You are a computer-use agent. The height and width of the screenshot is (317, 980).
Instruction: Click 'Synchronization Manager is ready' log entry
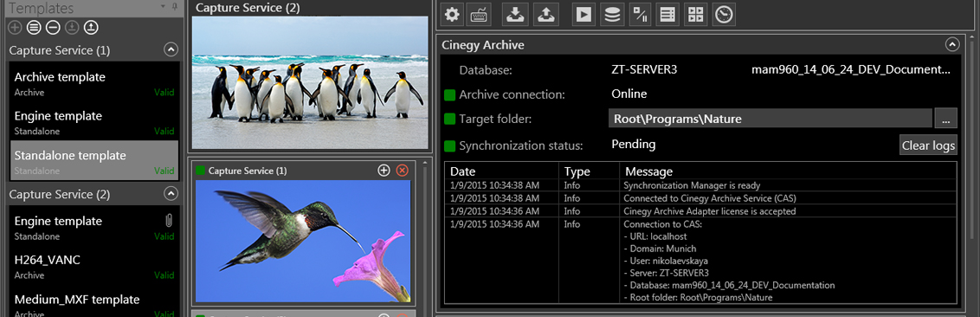pyautogui.click(x=691, y=185)
